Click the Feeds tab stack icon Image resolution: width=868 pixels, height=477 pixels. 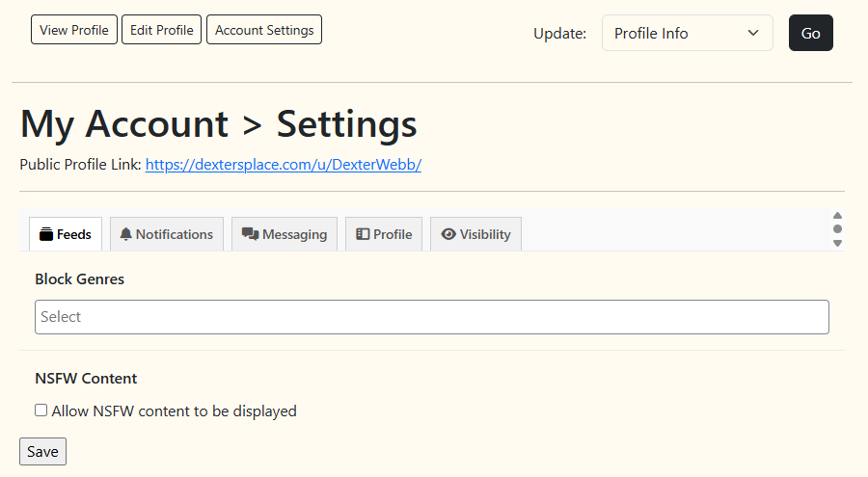46,234
